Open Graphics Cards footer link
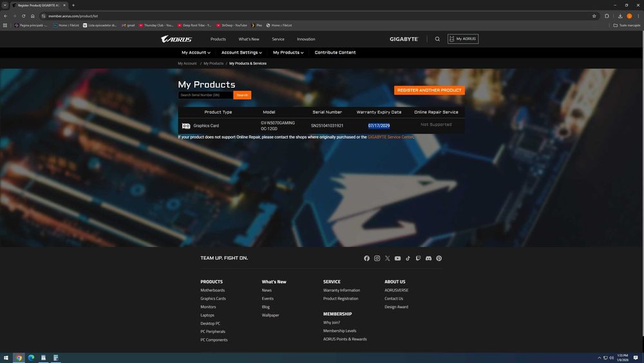 213,299
